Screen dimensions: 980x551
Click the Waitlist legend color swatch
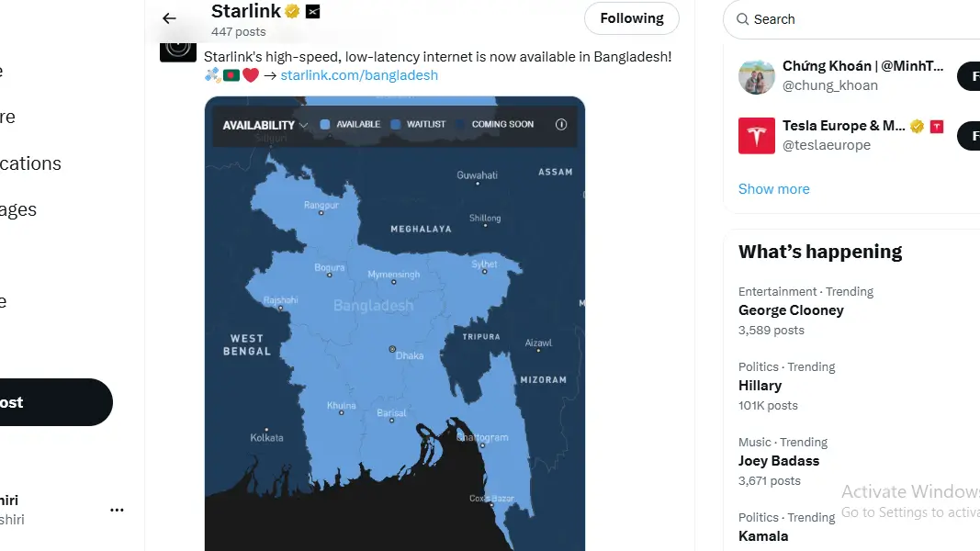(396, 125)
